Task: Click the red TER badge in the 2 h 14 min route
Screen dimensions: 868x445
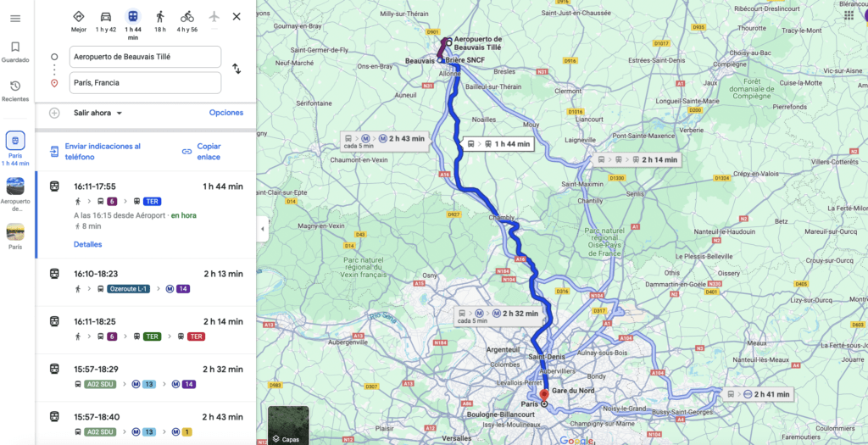Action: 196,336
